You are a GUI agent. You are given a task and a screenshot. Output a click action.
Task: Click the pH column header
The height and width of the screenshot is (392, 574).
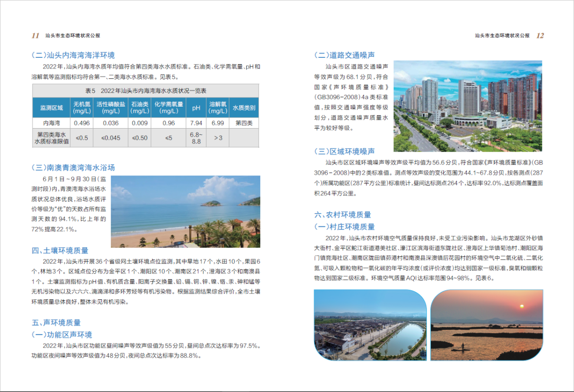point(196,108)
